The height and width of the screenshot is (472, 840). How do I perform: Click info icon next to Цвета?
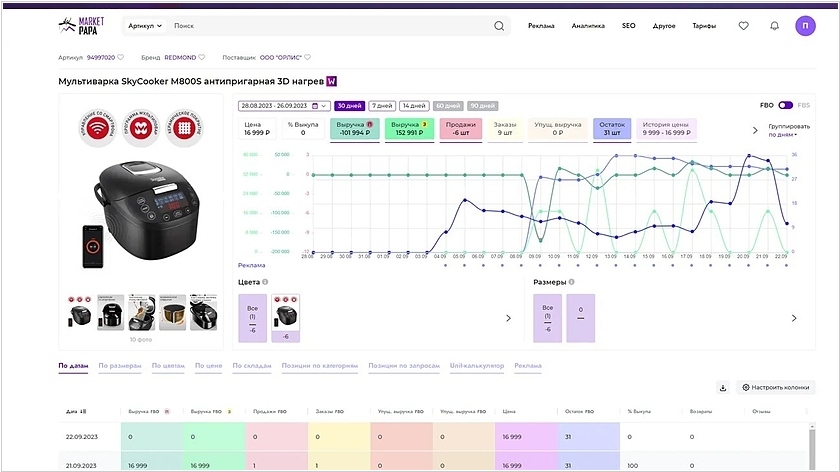265,282
